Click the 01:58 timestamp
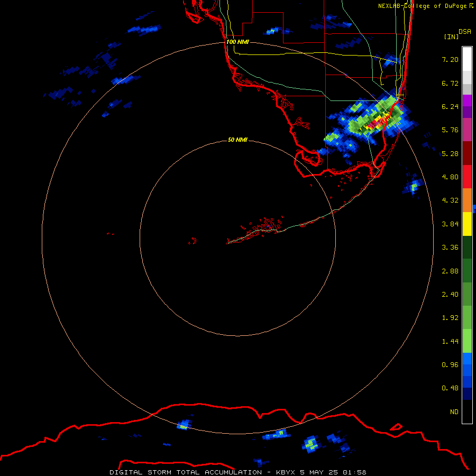This screenshot has height=476, width=476. (354, 472)
